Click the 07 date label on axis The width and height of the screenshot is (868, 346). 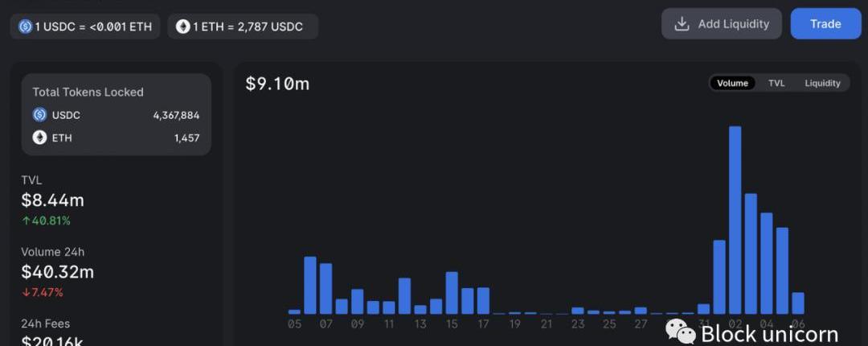tap(326, 324)
